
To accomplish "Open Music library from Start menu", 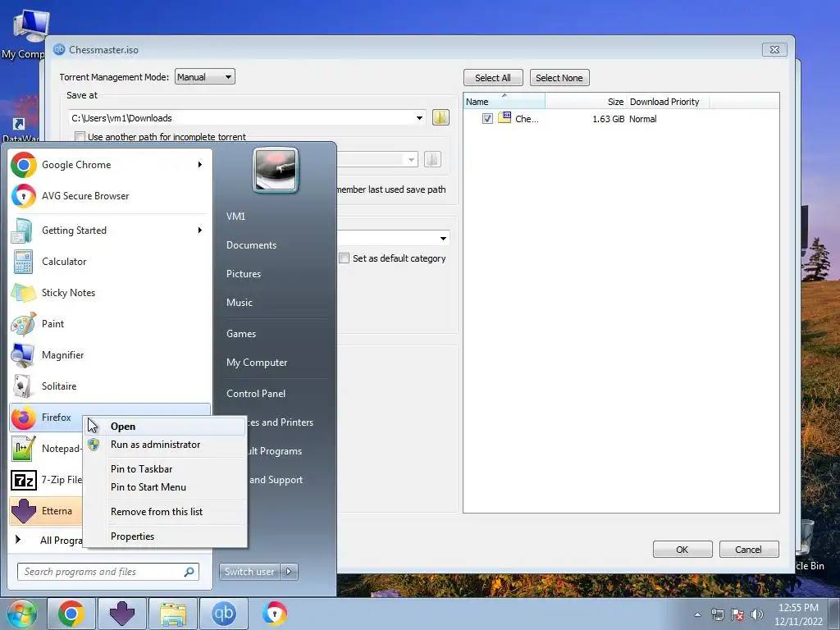I will (239, 303).
